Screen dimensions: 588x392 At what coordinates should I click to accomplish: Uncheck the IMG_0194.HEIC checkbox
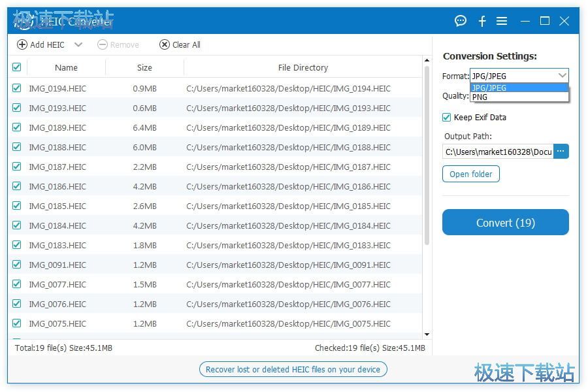(x=17, y=88)
